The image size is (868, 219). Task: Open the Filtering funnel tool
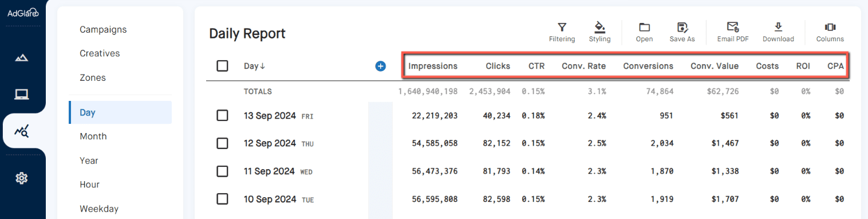tap(562, 33)
